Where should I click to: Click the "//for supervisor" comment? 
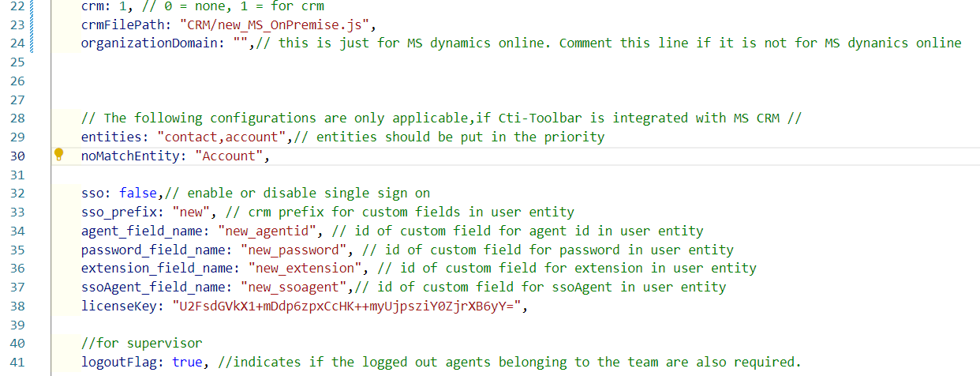141,343
